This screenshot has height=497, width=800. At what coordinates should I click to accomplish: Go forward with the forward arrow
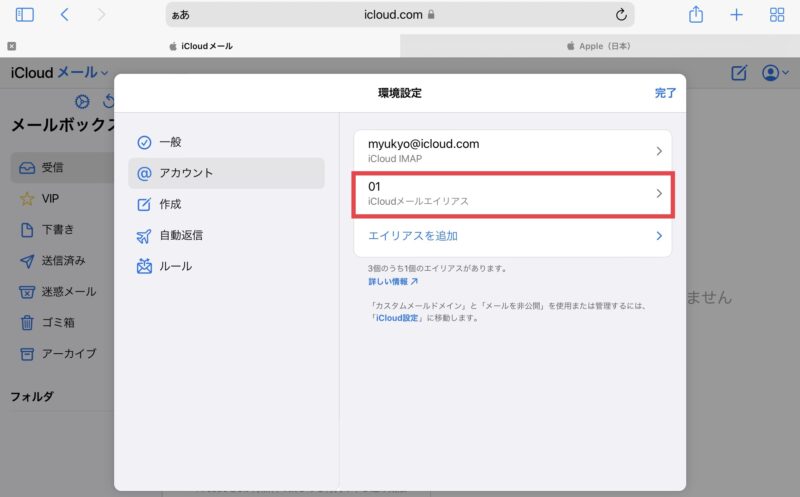click(x=101, y=15)
